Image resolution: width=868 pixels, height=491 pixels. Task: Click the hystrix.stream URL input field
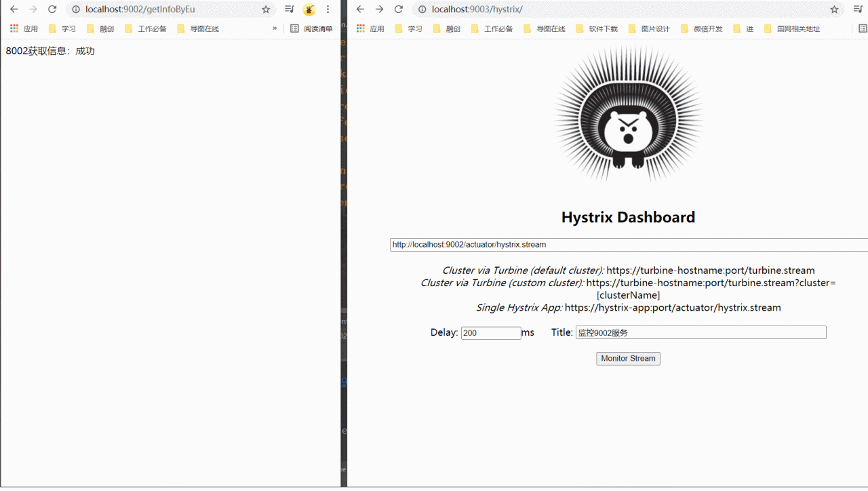pyautogui.click(x=629, y=245)
